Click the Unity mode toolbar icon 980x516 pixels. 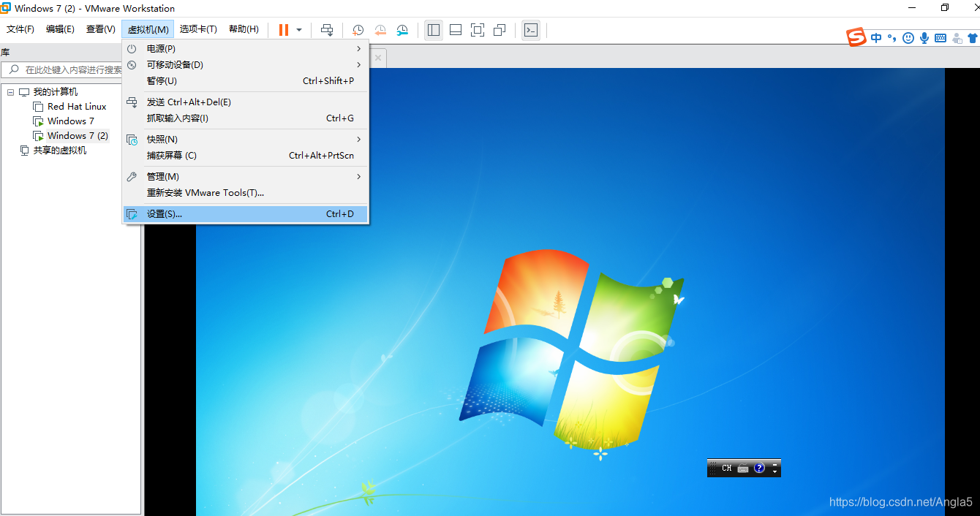500,30
